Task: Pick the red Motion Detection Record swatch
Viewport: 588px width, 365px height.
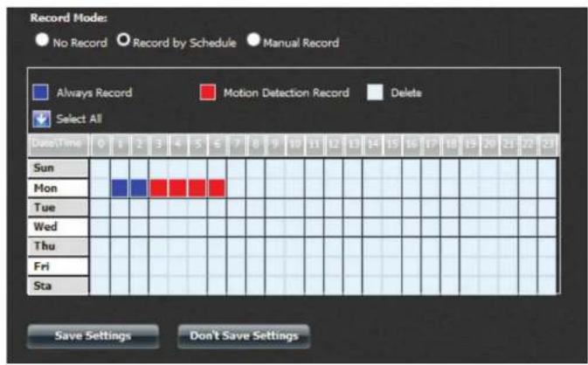Action: pyautogui.click(x=208, y=93)
